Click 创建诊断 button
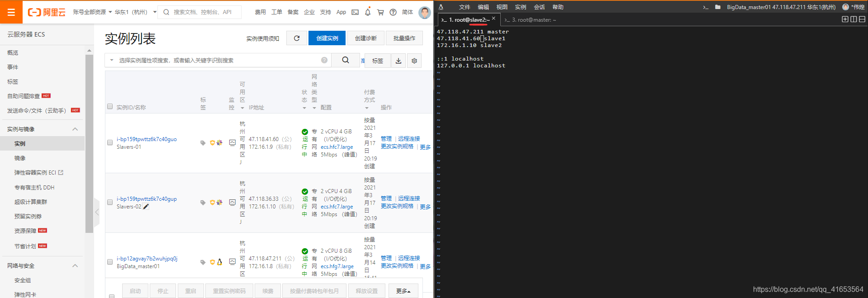This screenshot has height=298, width=868. tap(366, 38)
